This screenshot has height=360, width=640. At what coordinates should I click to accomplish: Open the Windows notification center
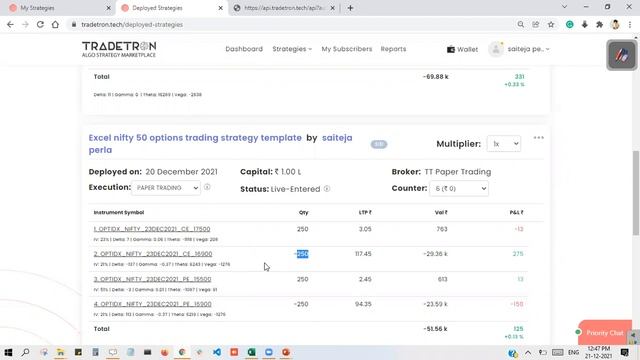point(624,352)
